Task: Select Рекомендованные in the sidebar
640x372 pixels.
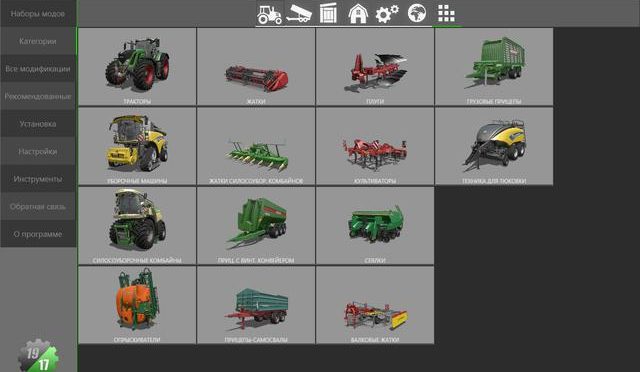Action: (x=38, y=96)
